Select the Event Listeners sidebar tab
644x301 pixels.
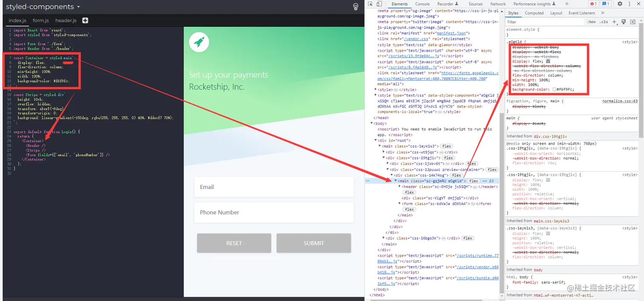coord(581,13)
